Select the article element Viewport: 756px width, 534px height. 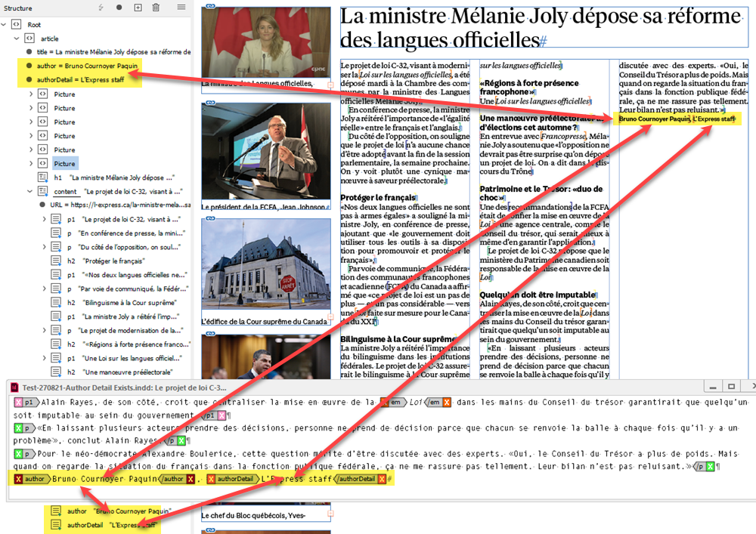point(50,39)
